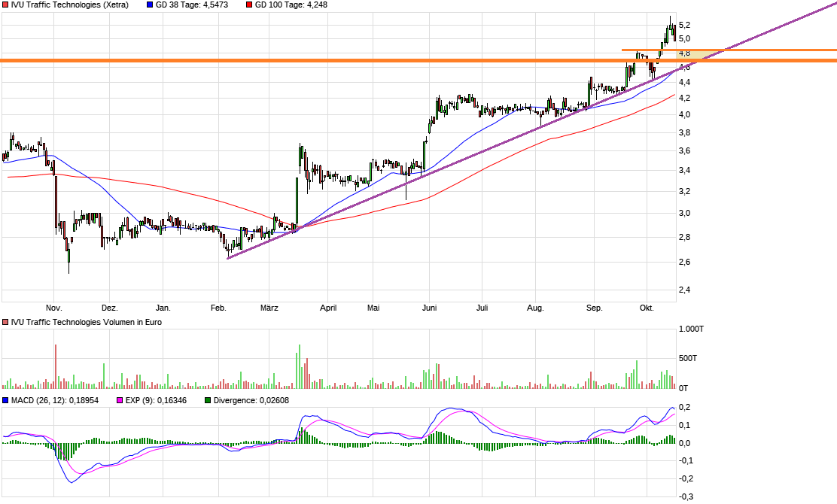837x504 pixels.
Task: Click the volume legend square for IVU Volumen
Action: point(5,322)
